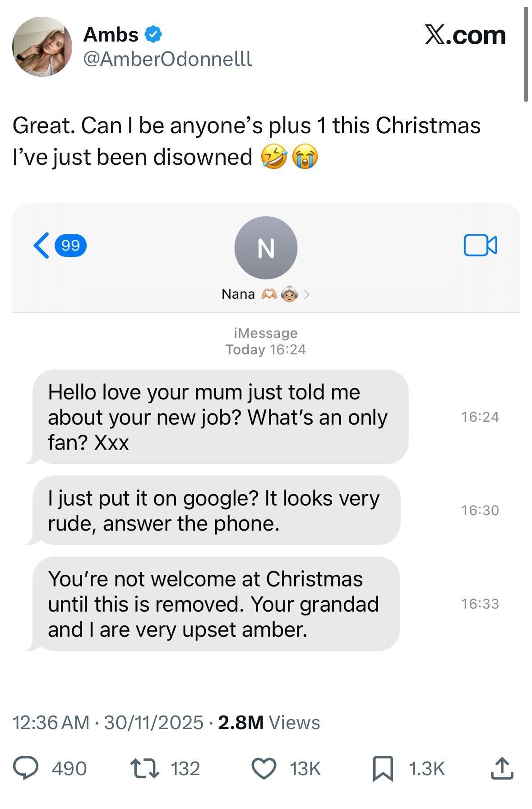
Task: Open Ambs profile picture
Action: tap(42, 47)
